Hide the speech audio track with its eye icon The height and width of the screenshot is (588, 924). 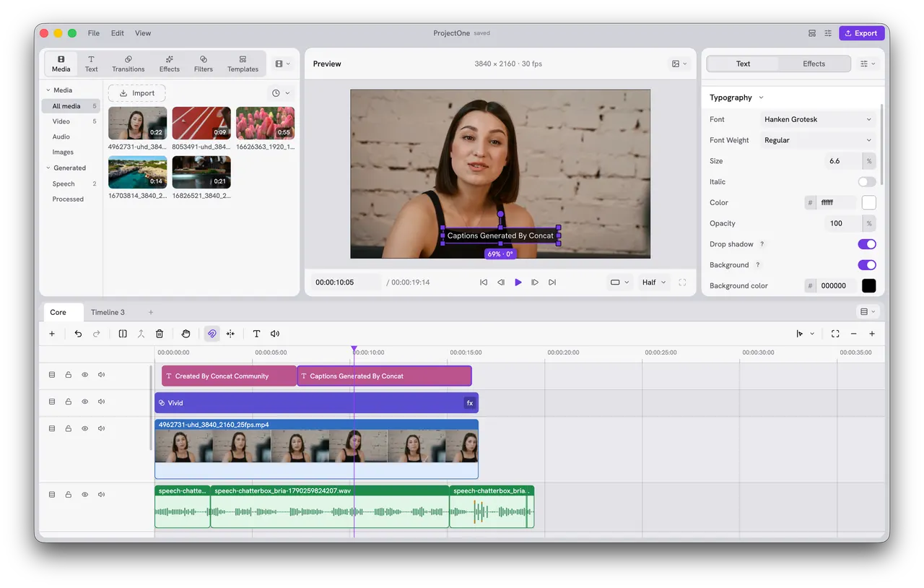click(84, 495)
